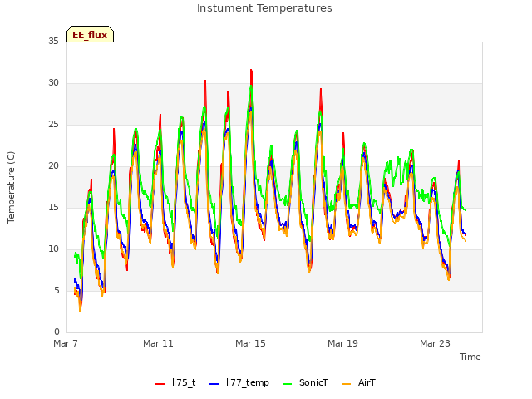The width and height of the screenshot is (532, 399).
Task: Click the Mar 7 x-axis tick label
Action: (66, 343)
